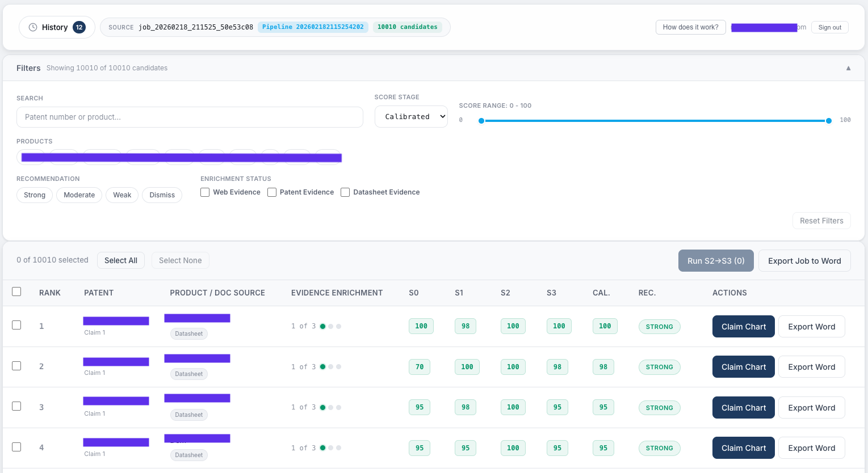Screen dimensions: 868x473
Task: Open the How does it work? link
Action: [x=691, y=27]
